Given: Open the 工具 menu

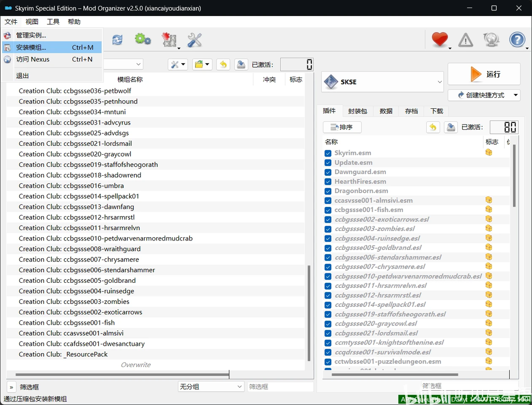Looking at the screenshot, I should pyautogui.click(x=53, y=22).
